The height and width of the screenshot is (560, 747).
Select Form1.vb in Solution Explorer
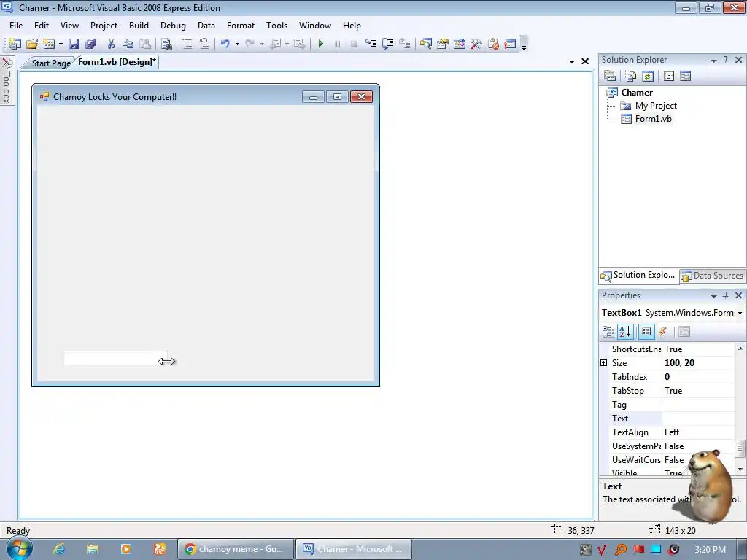coord(653,119)
